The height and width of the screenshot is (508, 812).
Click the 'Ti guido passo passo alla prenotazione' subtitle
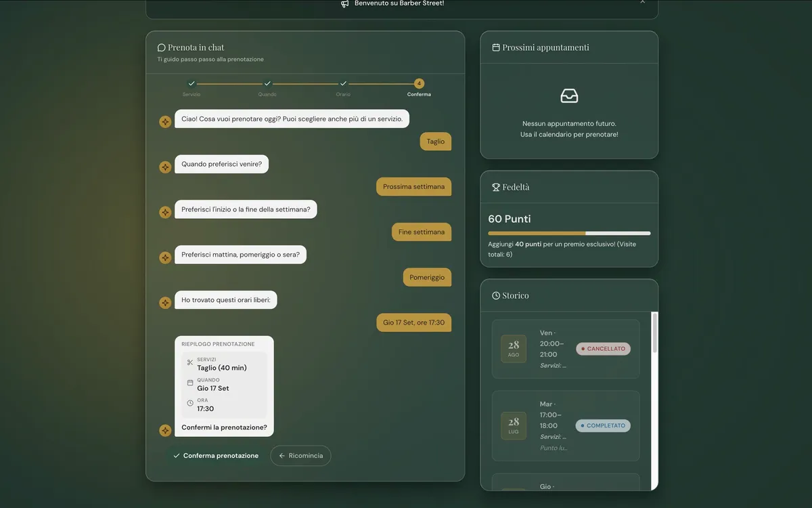point(210,60)
